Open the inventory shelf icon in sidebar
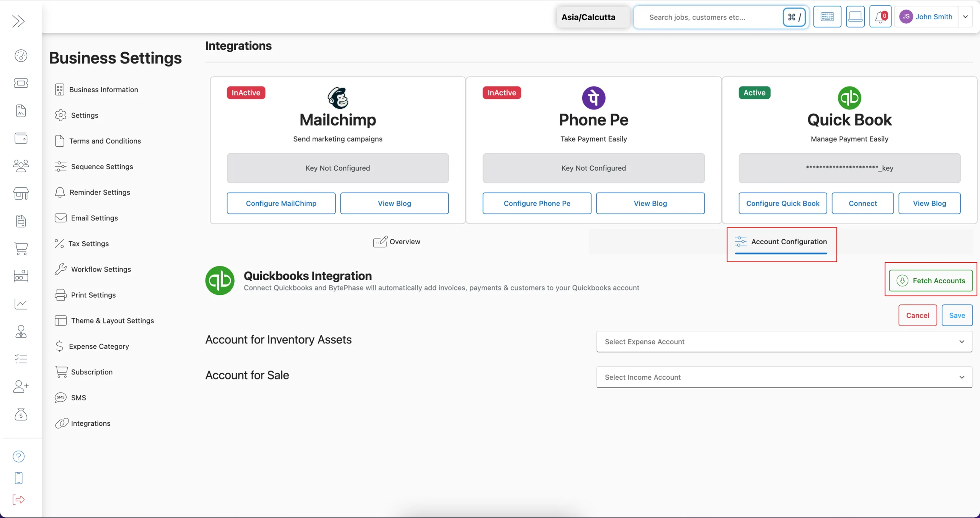Image resolution: width=980 pixels, height=518 pixels. (21, 276)
